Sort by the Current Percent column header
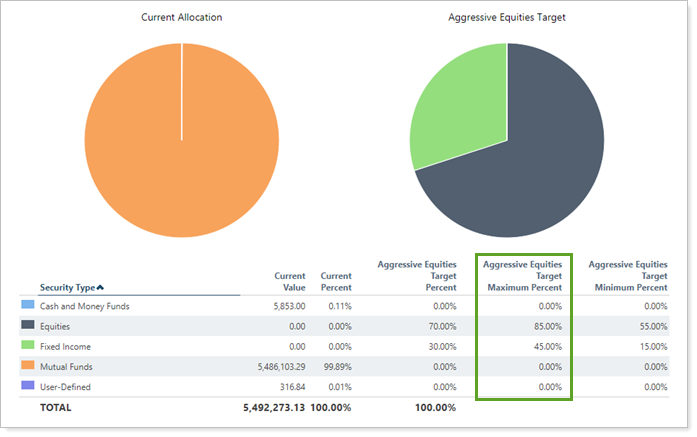Screen dimensions: 697x437 (x=335, y=281)
